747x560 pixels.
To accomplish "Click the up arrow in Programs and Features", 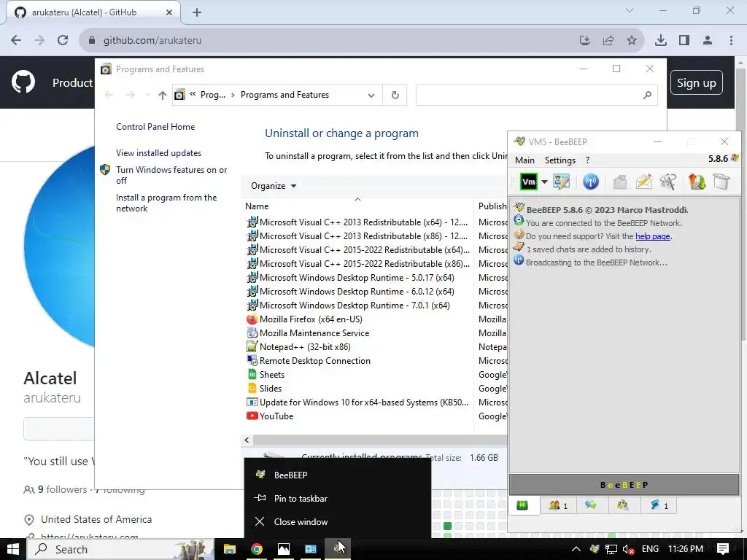I will coord(163,95).
